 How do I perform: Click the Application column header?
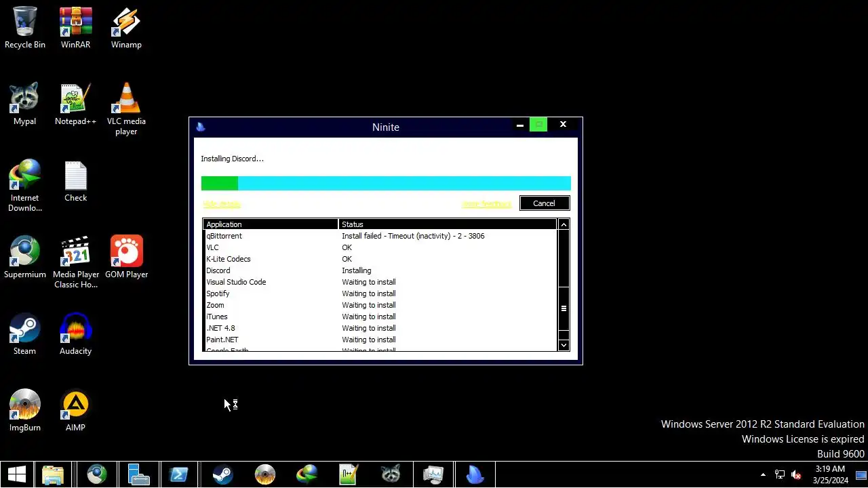(x=271, y=224)
